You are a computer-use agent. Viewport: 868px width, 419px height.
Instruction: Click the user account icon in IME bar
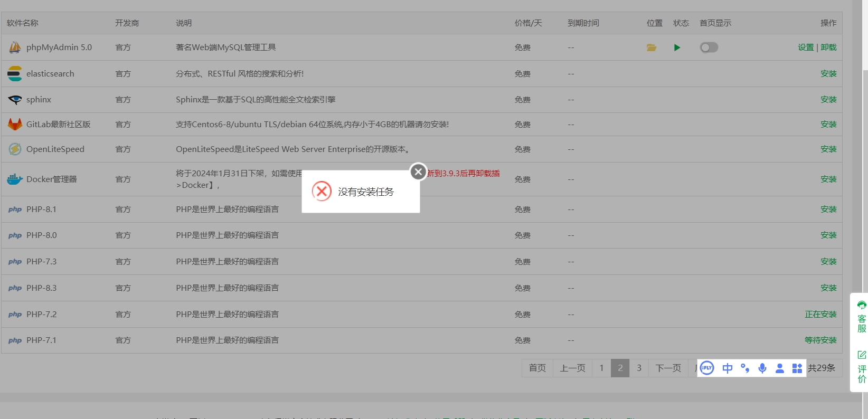pyautogui.click(x=780, y=368)
